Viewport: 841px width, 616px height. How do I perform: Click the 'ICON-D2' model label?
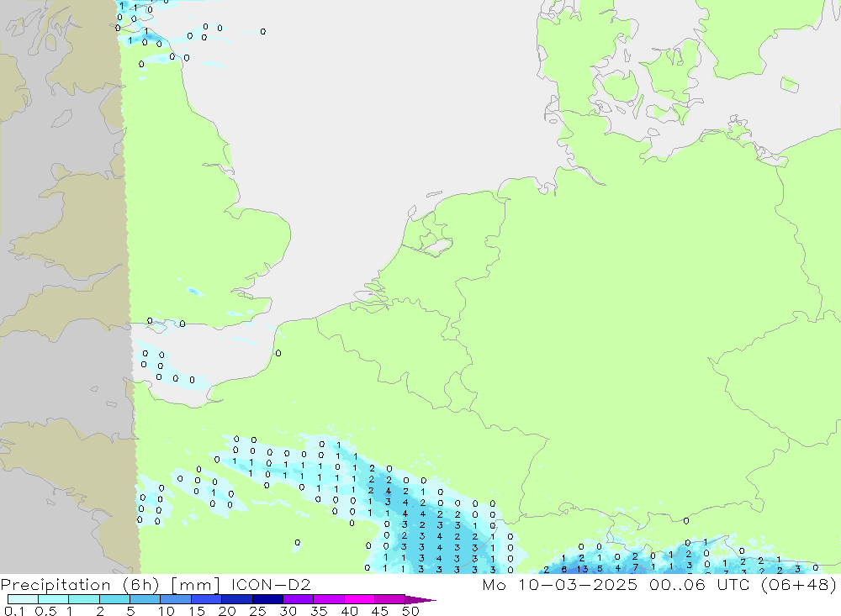pos(271,584)
